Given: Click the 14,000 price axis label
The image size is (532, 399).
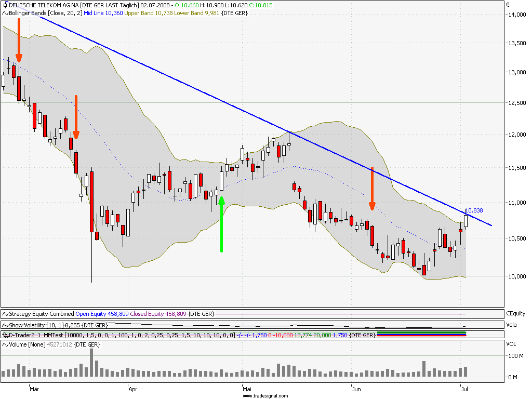Looking at the screenshot, I should (517, 15).
